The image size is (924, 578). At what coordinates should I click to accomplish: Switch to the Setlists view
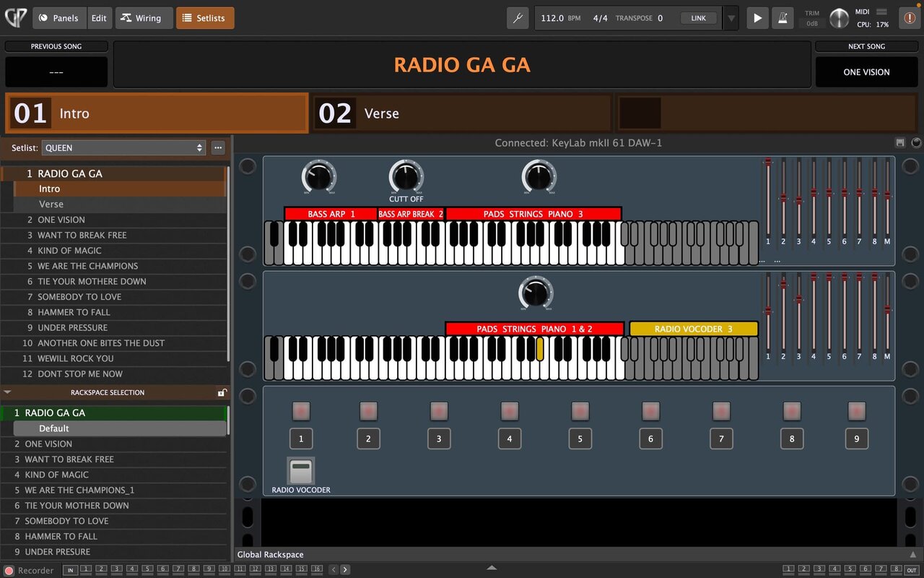(205, 18)
